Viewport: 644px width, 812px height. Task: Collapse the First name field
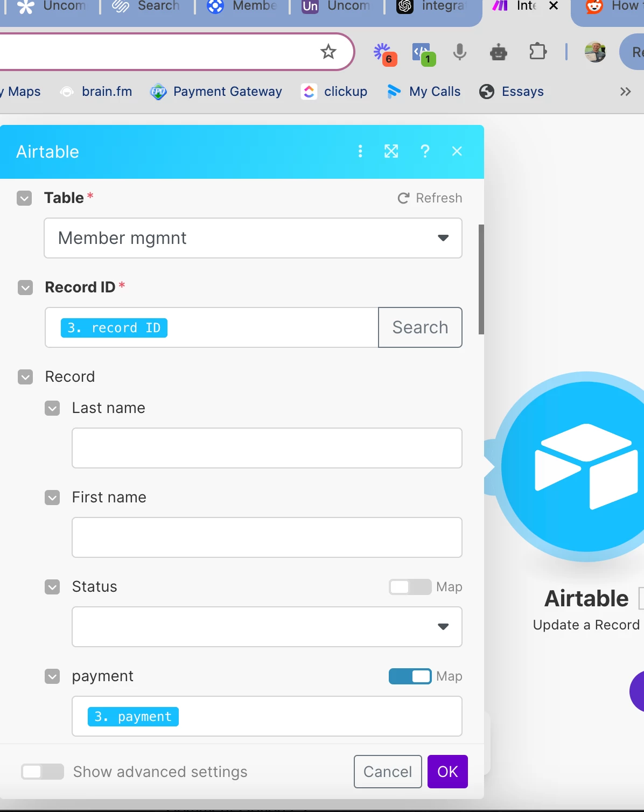52,498
